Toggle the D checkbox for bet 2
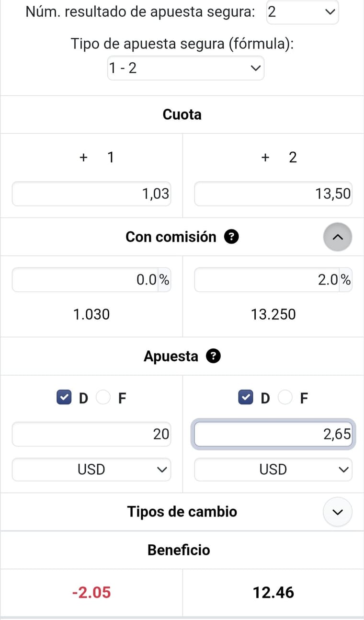The width and height of the screenshot is (364, 620). 246,398
